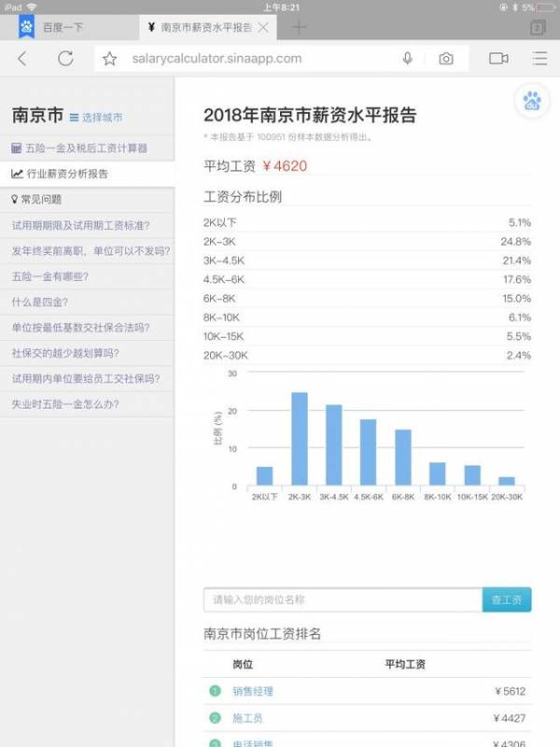Tap the floating Baidu paw button

[x=532, y=102]
